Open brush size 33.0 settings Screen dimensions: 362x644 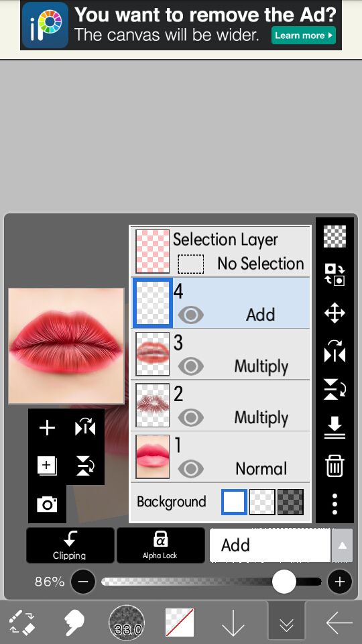pos(127,623)
